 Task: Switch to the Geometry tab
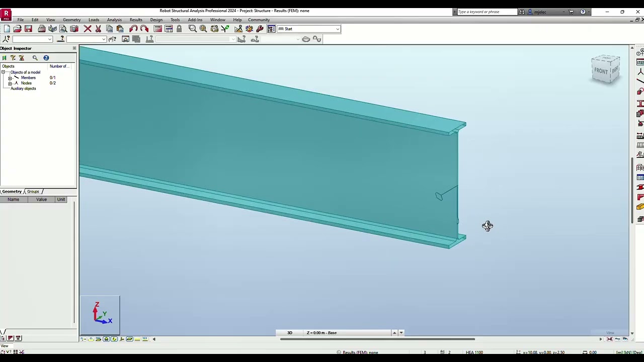coord(12,192)
